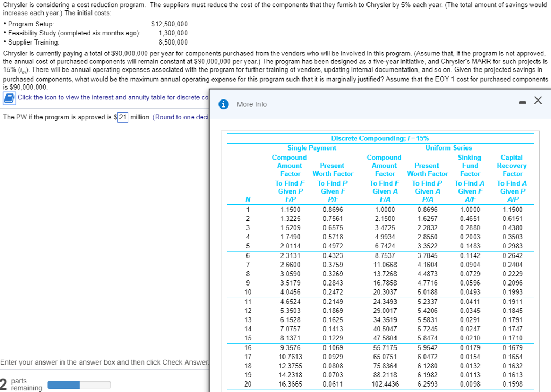Click the F/A value 102.4436
This screenshot has width=551, height=392.
pyautogui.click(x=385, y=384)
